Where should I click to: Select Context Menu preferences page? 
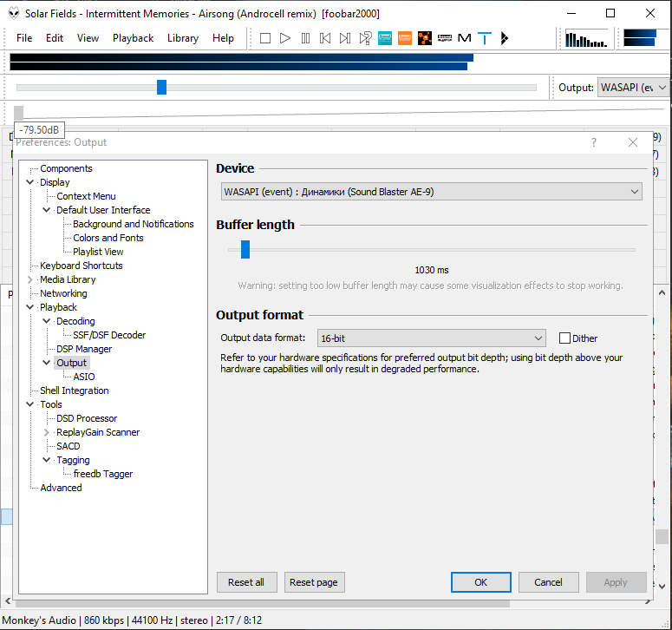tap(86, 196)
